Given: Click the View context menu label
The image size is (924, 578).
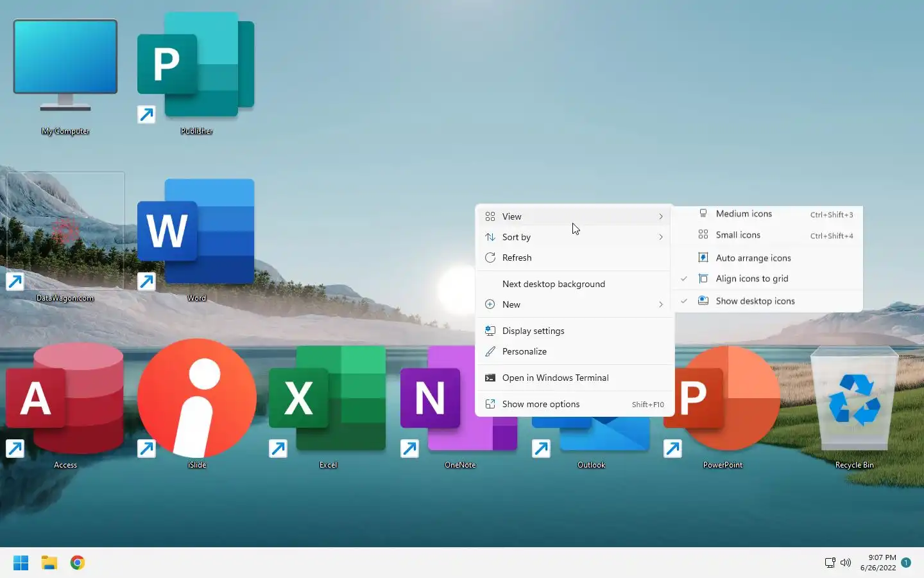Looking at the screenshot, I should coord(512,216).
